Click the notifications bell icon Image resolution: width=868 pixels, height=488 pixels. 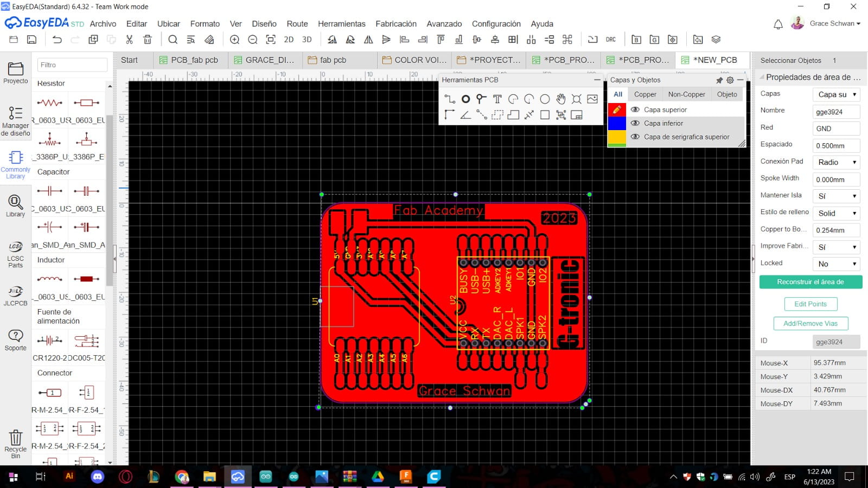point(778,24)
